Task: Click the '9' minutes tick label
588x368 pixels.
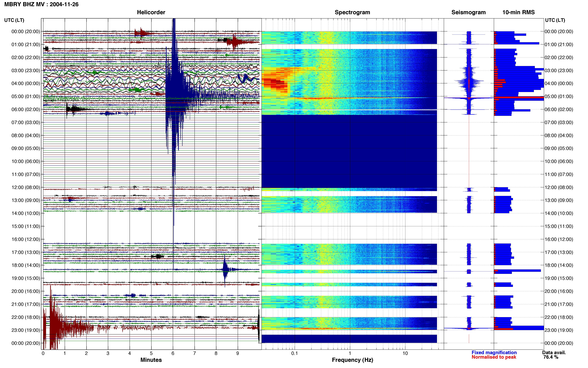Action: (x=238, y=353)
